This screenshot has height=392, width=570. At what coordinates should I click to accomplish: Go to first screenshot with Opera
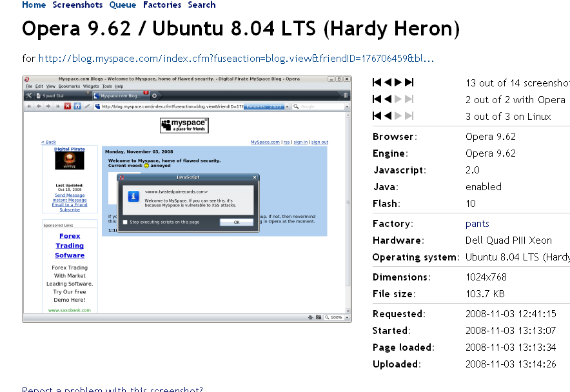point(377,99)
